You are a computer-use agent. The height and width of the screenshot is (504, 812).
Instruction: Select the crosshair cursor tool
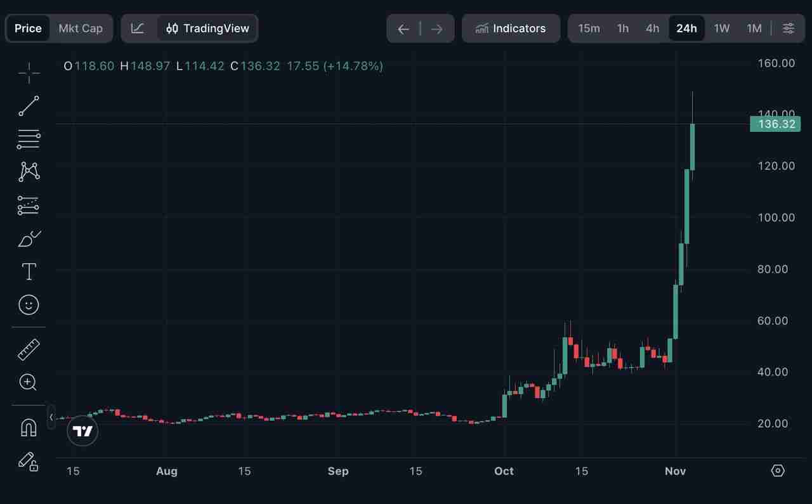(x=29, y=72)
